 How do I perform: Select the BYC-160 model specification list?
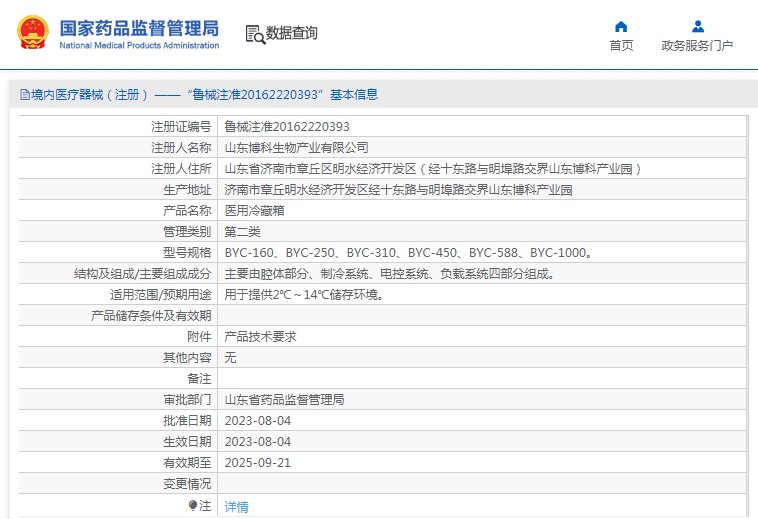409,253
